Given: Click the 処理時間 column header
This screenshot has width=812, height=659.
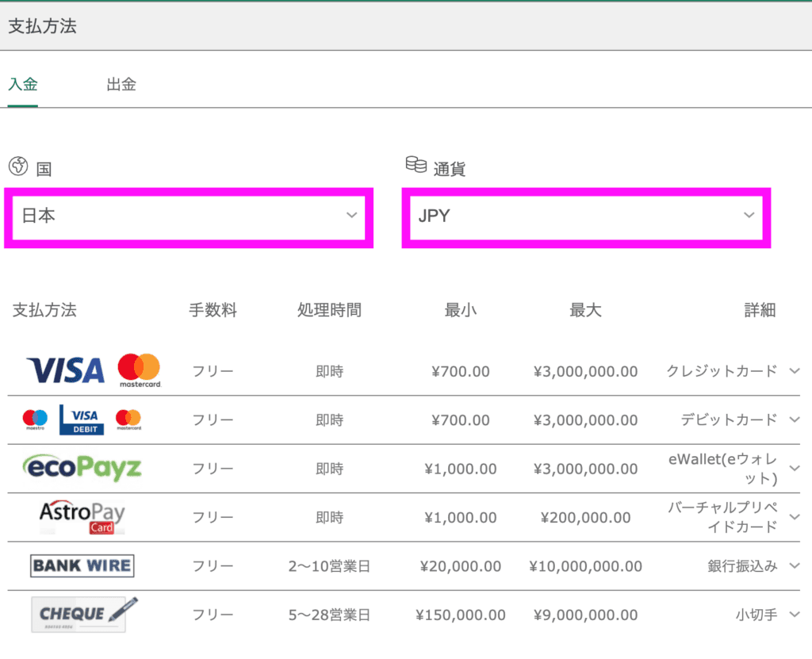Looking at the screenshot, I should coord(329,310).
